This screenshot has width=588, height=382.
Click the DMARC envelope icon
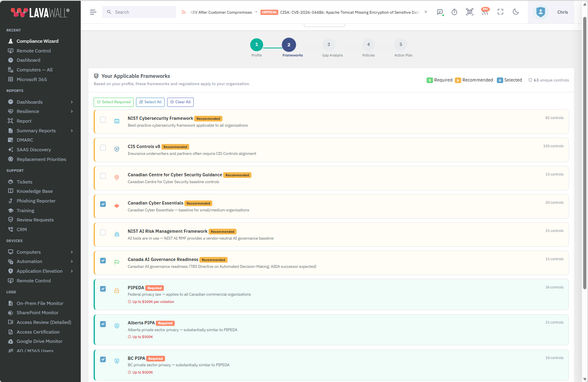10,140
